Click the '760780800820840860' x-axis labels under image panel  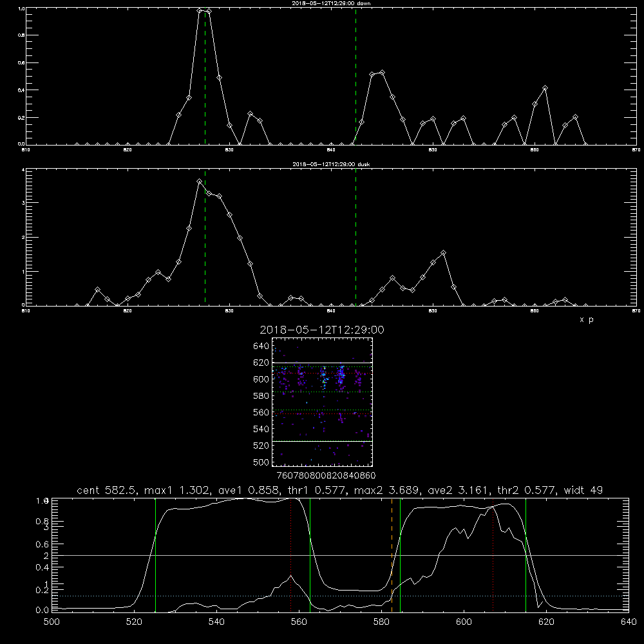point(326,475)
